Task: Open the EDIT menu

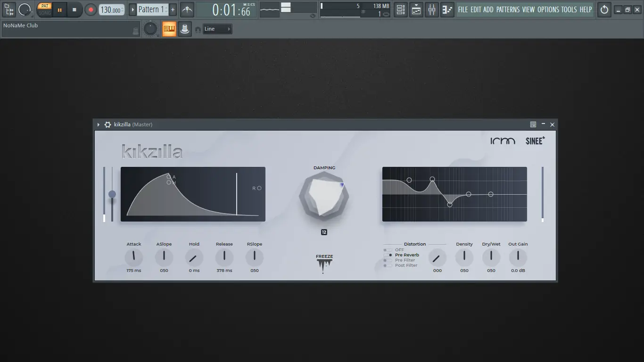Action: point(476,9)
